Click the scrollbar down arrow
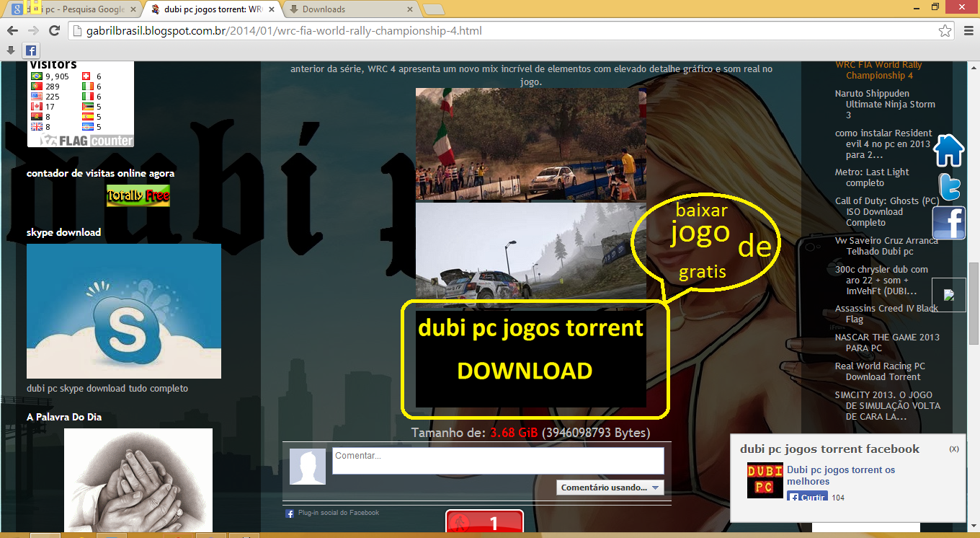Image resolution: width=980 pixels, height=538 pixels. [x=974, y=525]
